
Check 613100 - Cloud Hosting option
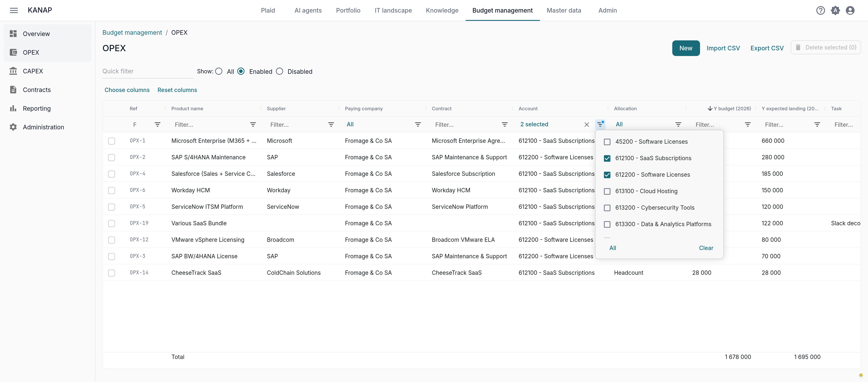pos(607,191)
